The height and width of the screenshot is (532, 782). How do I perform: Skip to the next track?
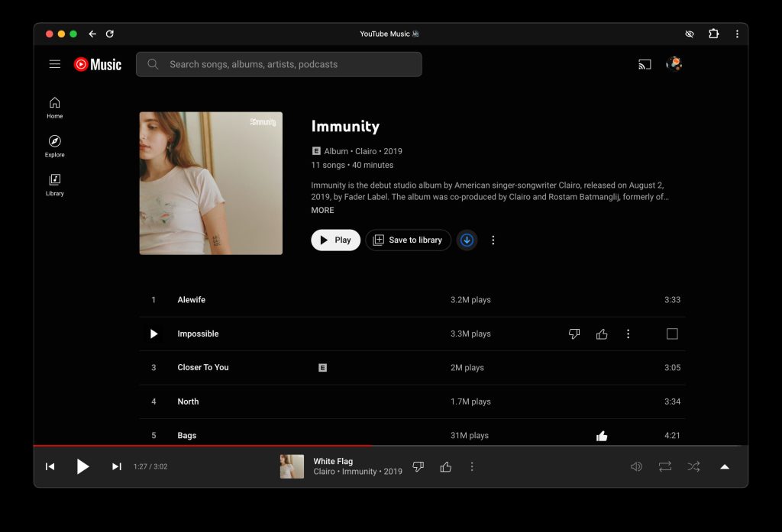[117, 466]
